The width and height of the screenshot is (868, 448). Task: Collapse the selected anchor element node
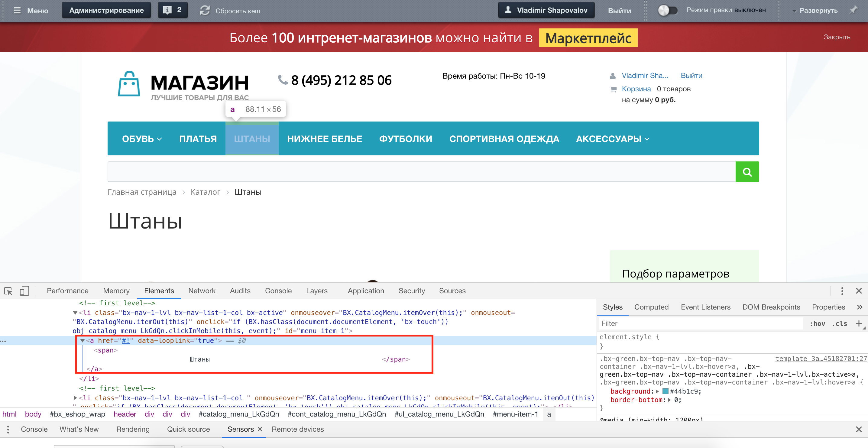point(83,341)
